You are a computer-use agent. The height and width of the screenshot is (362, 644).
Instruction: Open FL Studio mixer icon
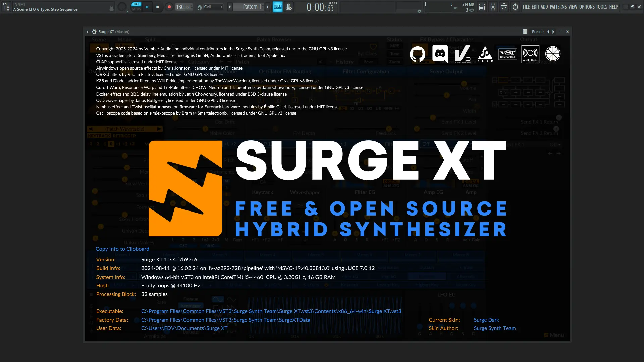coord(493,7)
